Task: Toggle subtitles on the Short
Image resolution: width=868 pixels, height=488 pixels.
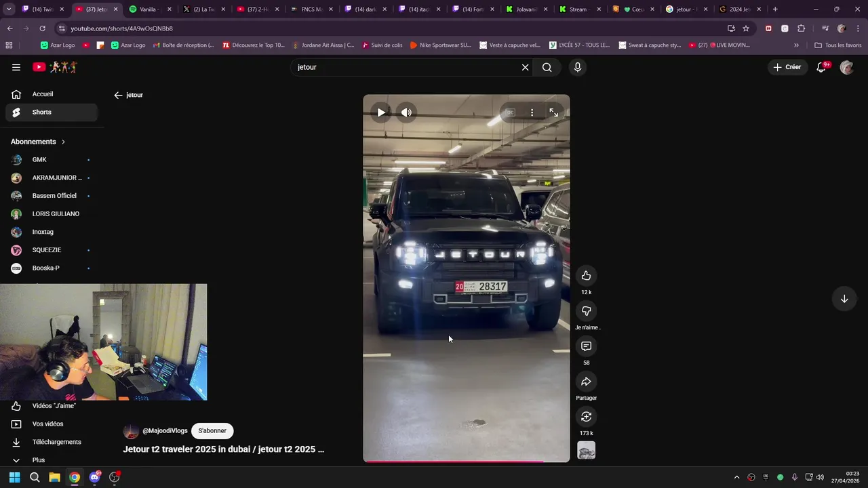Action: pos(510,113)
